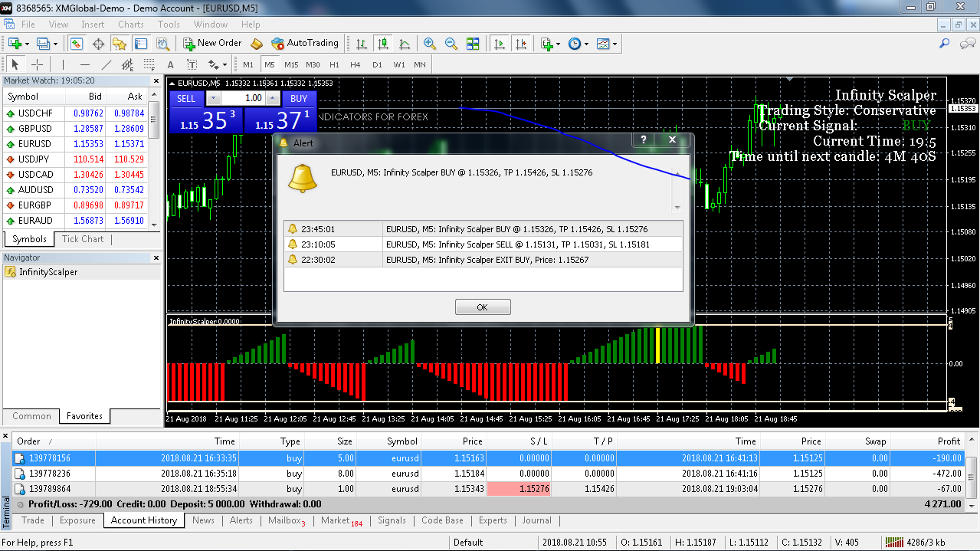Select the Text tool (A)
This screenshot has width=980, height=551.
(x=170, y=64)
